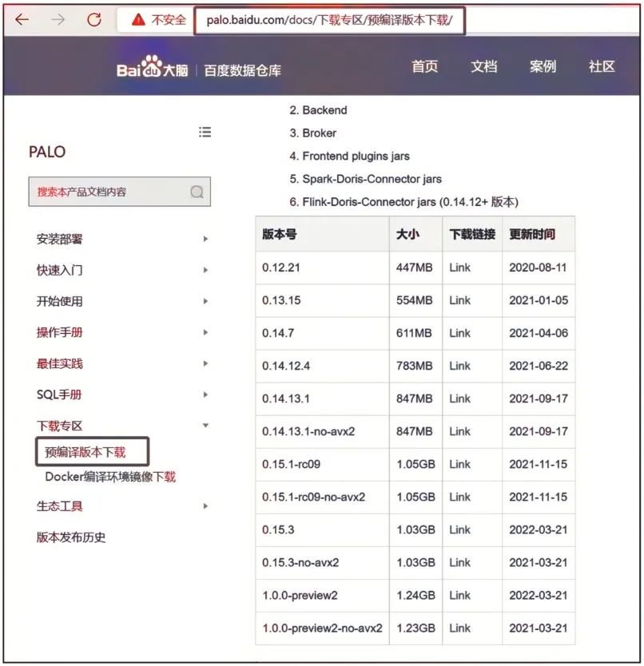Click the 2021-06-22 date cell
644x666 pixels.
coord(539,366)
